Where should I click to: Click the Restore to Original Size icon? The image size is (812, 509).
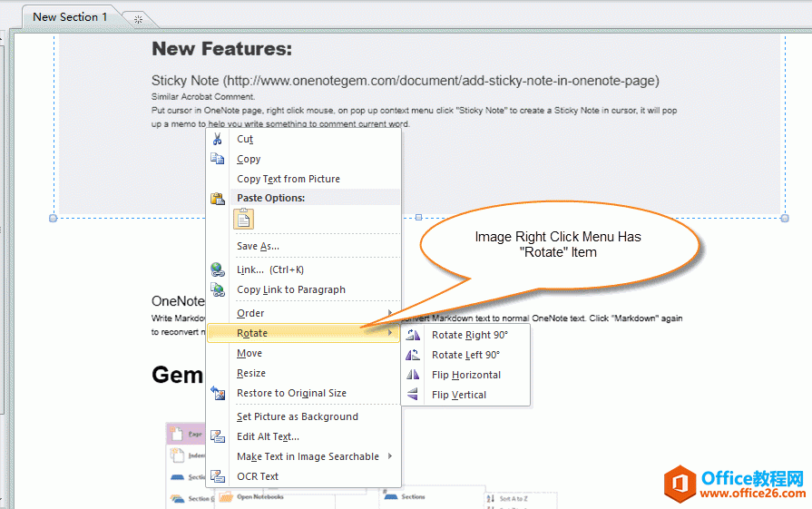point(218,393)
